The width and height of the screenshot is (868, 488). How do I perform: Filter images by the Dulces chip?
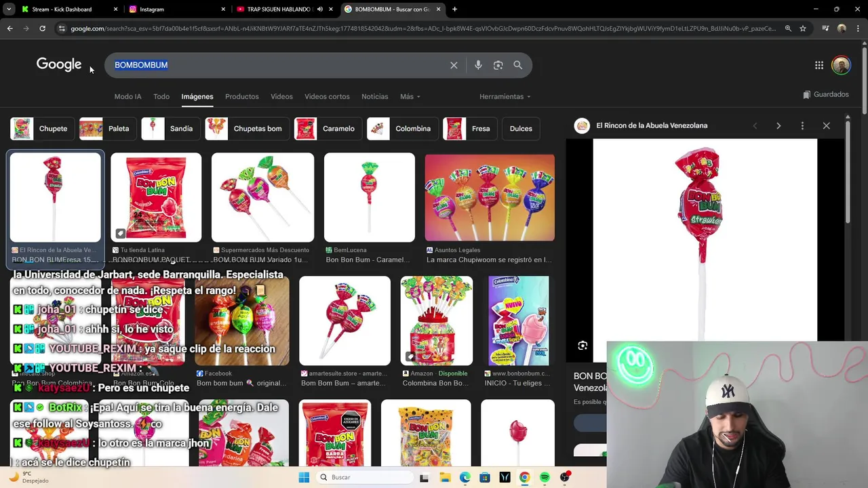[x=521, y=128]
